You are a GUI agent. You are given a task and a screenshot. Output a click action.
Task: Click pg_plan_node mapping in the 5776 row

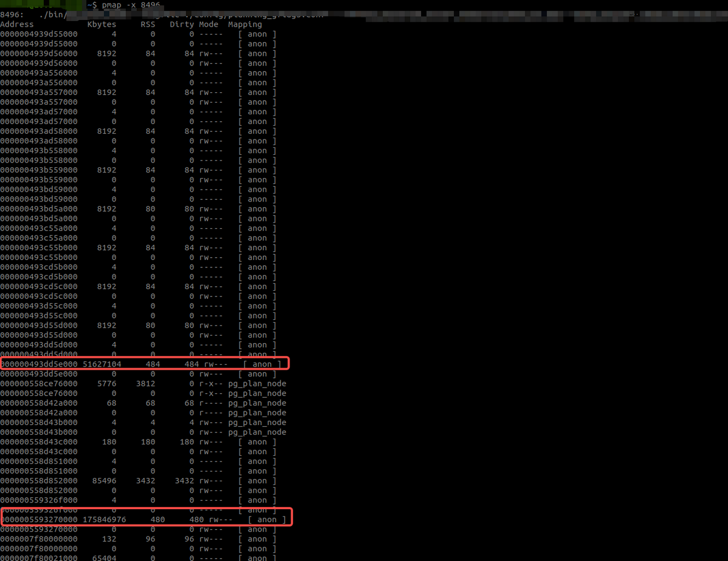click(257, 383)
